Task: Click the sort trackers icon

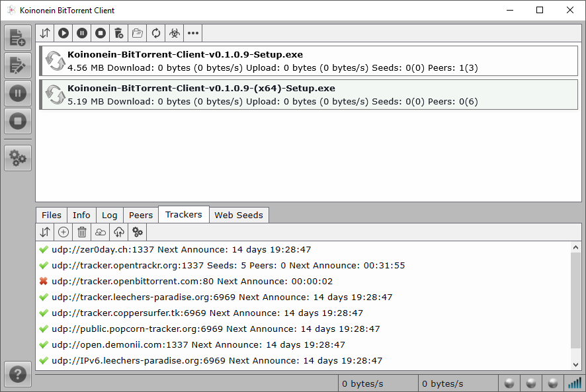Action: pyautogui.click(x=45, y=232)
